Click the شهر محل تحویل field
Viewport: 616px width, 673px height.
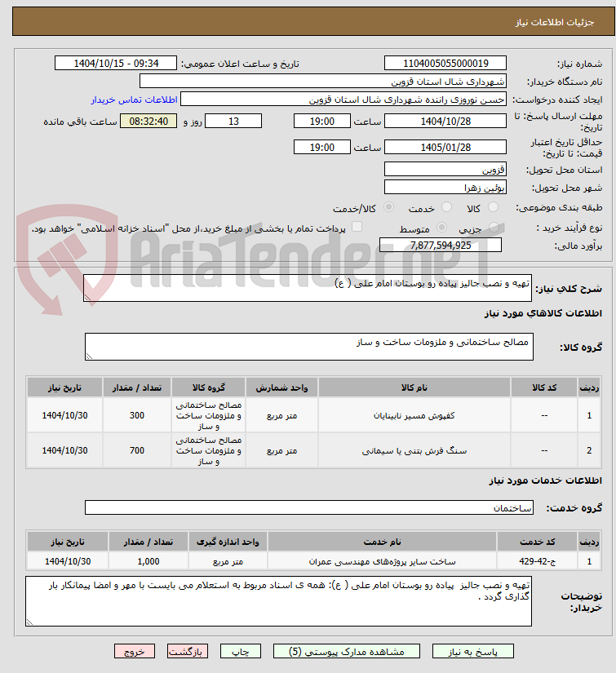pos(445,187)
